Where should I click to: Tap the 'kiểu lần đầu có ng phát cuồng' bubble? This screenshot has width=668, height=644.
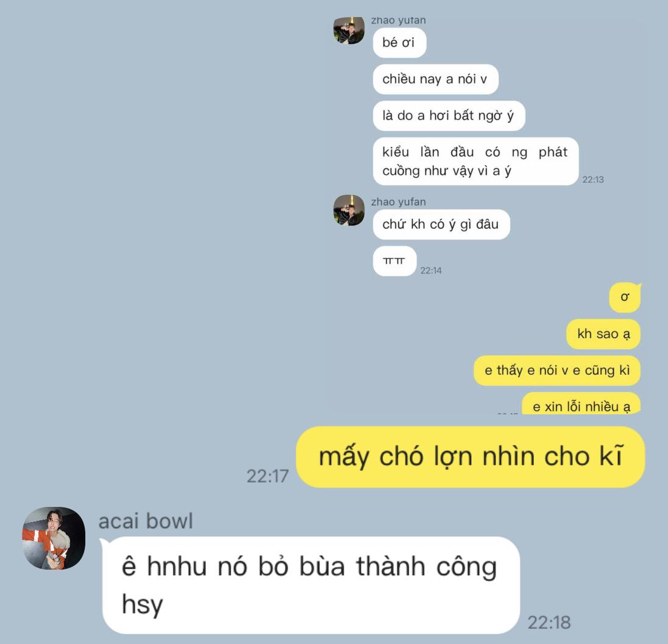[x=475, y=161]
